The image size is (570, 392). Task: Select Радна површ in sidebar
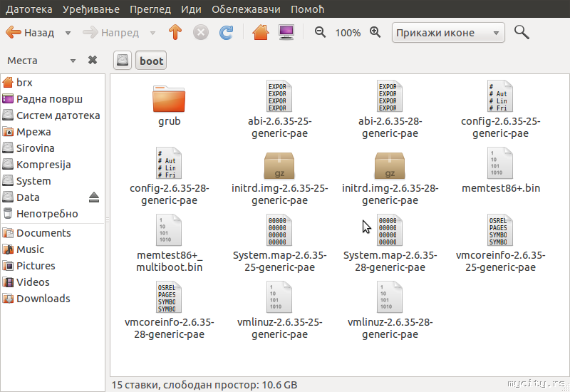53,99
